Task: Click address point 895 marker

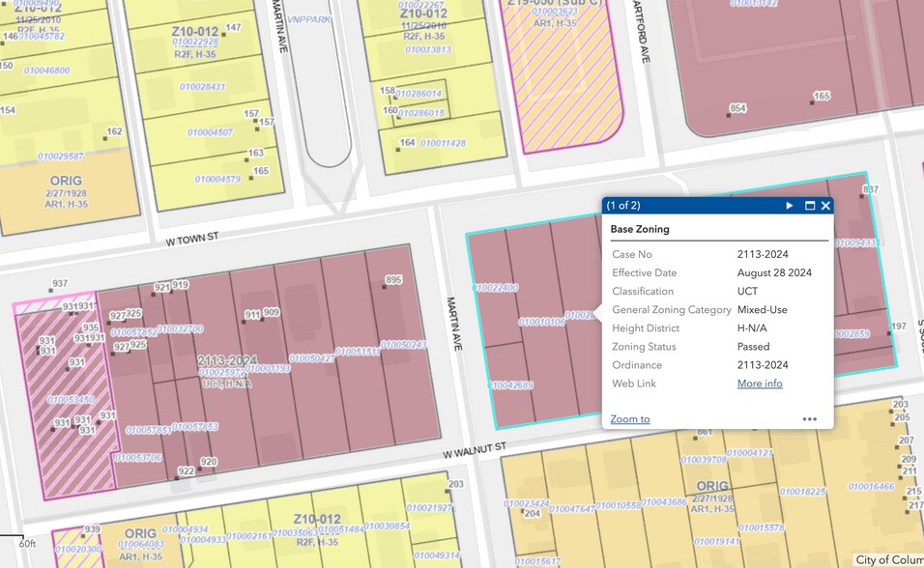Action: click(x=385, y=286)
